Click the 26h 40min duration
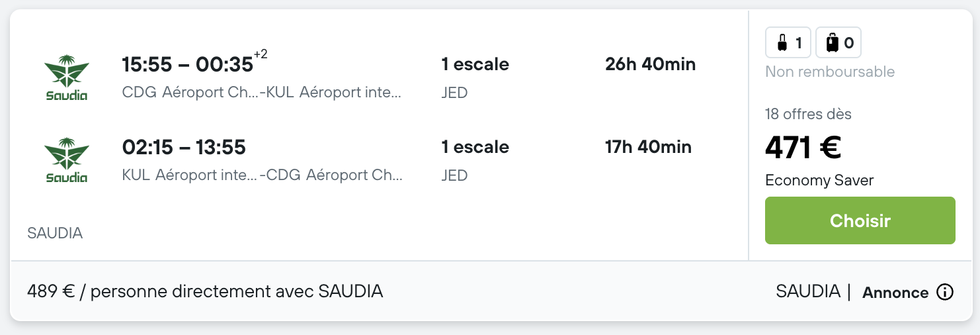Image resolution: width=980 pixels, height=335 pixels. [x=650, y=64]
